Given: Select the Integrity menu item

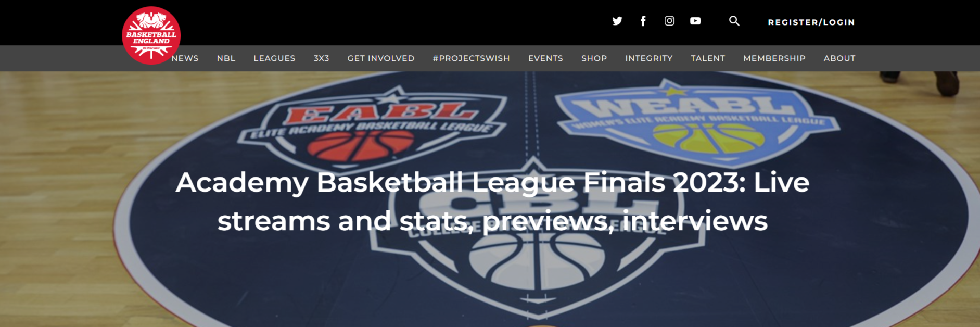Looking at the screenshot, I should click(x=649, y=58).
